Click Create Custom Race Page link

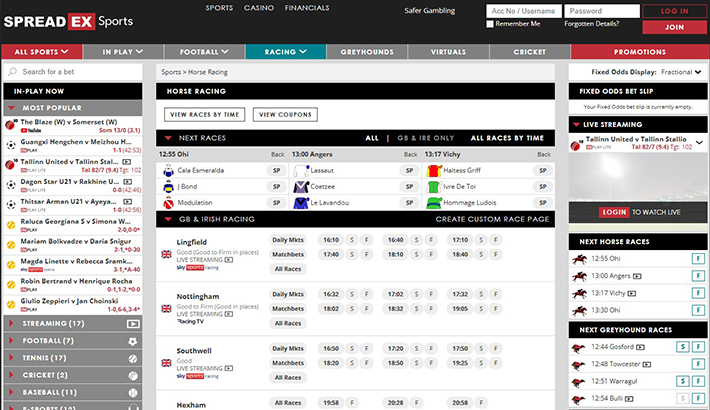point(492,219)
